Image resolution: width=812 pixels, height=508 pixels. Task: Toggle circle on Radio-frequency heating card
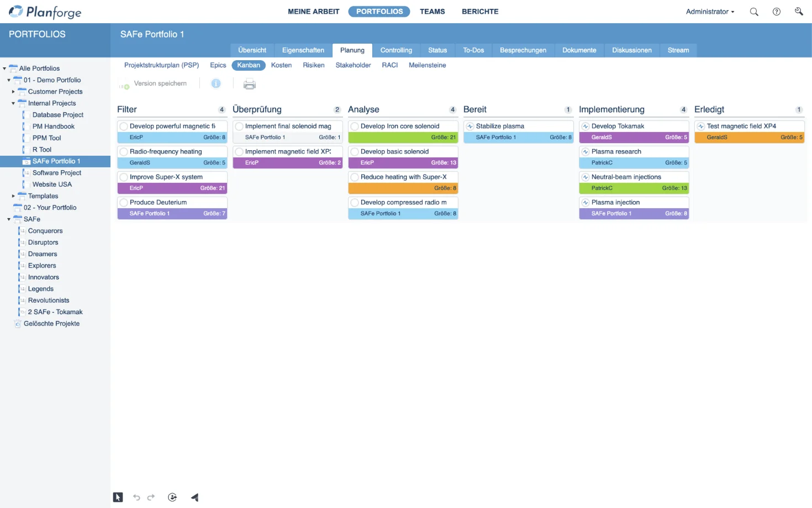[x=124, y=152]
